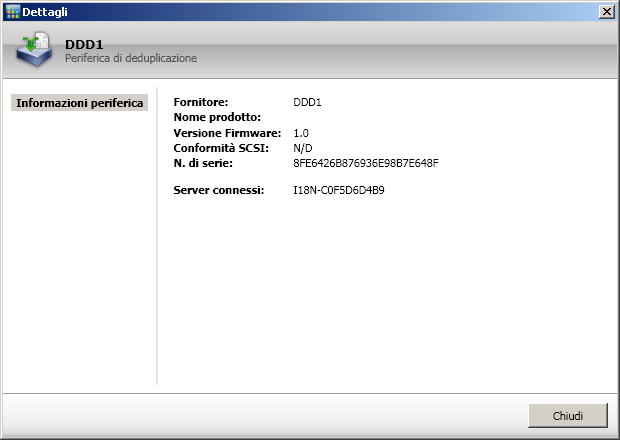Viewport: 620px width, 440px height.
Task: Click the N/D SCSI value
Action: [x=303, y=148]
